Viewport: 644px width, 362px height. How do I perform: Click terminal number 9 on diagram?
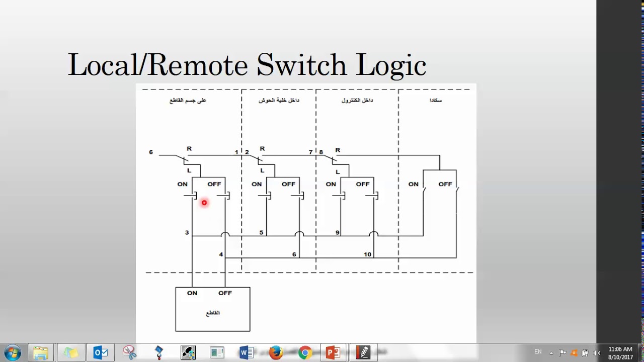pyautogui.click(x=338, y=233)
